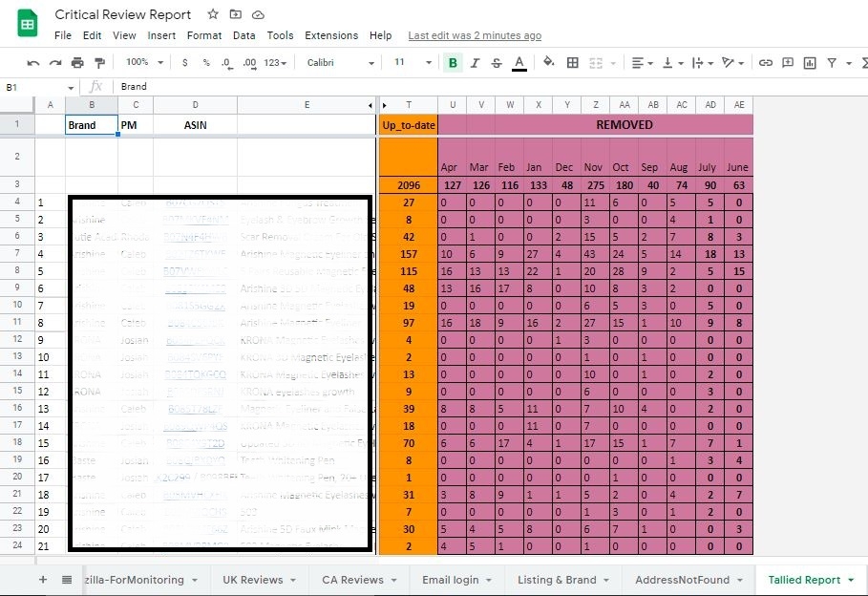
Task: Insert a chart
Action: point(810,63)
